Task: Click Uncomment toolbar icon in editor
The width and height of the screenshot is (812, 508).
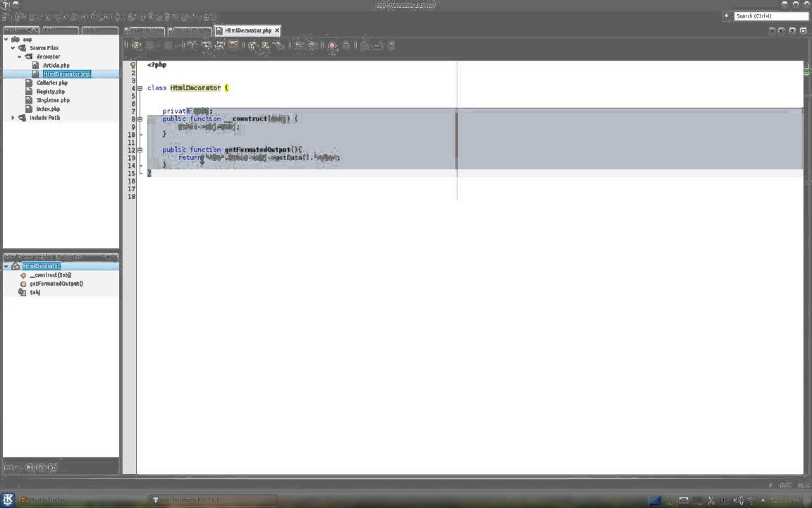Action: coord(378,46)
